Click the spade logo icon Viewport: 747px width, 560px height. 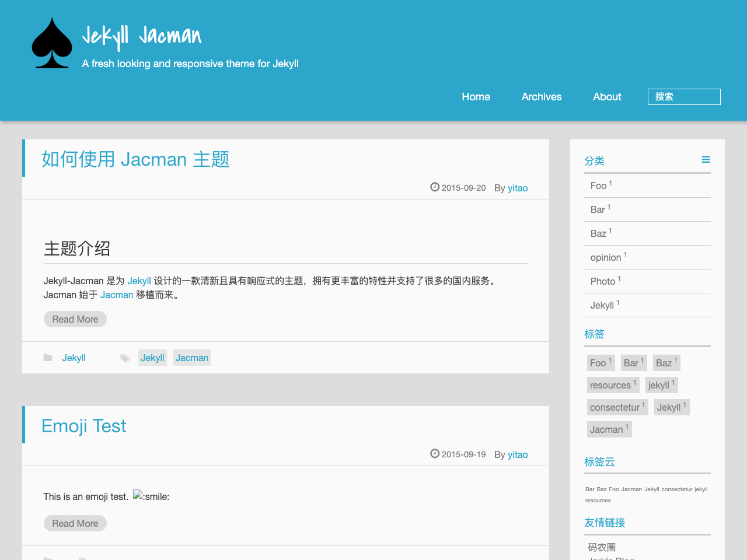click(51, 43)
